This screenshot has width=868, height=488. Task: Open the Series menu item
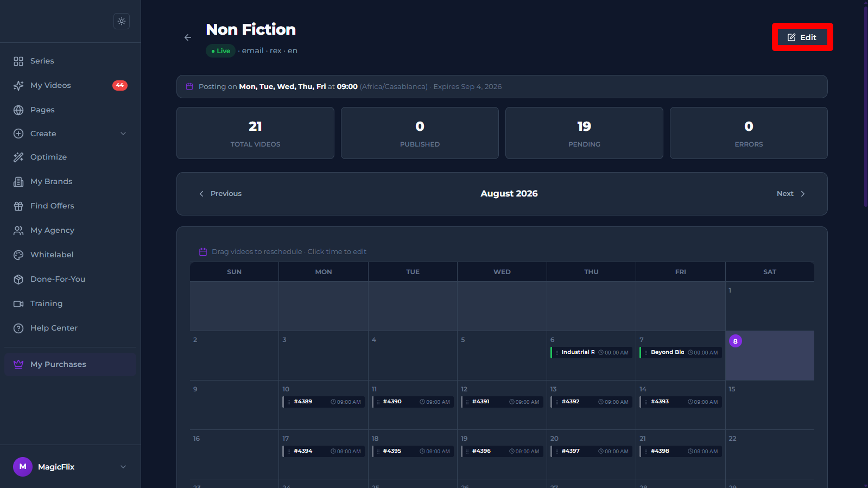(x=70, y=61)
